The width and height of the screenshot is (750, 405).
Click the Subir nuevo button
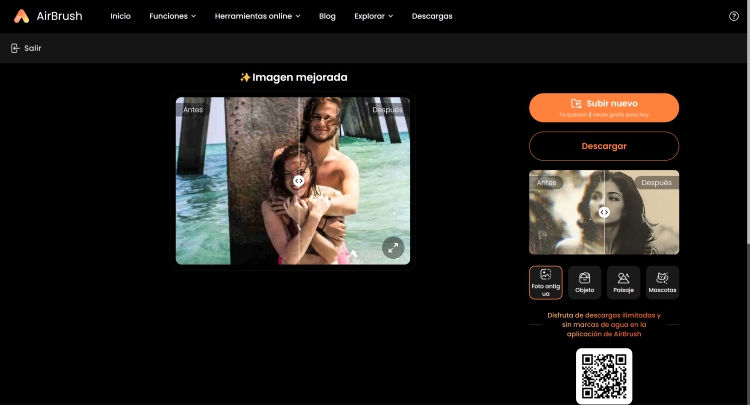(604, 108)
